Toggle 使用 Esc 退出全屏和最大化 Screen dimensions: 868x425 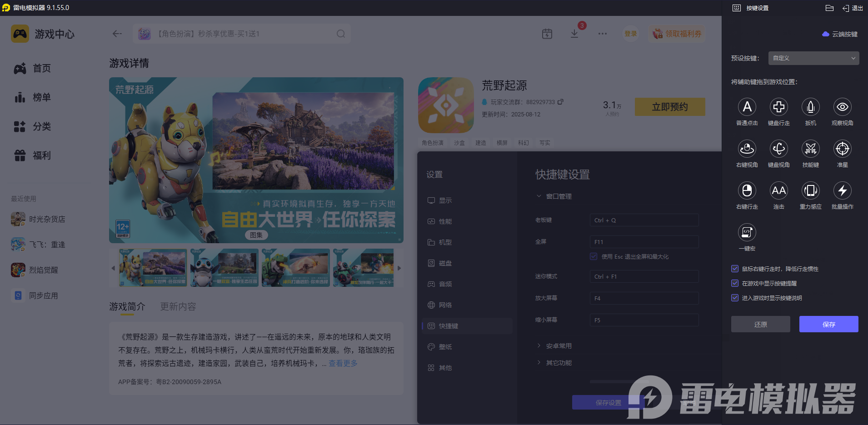coord(593,256)
